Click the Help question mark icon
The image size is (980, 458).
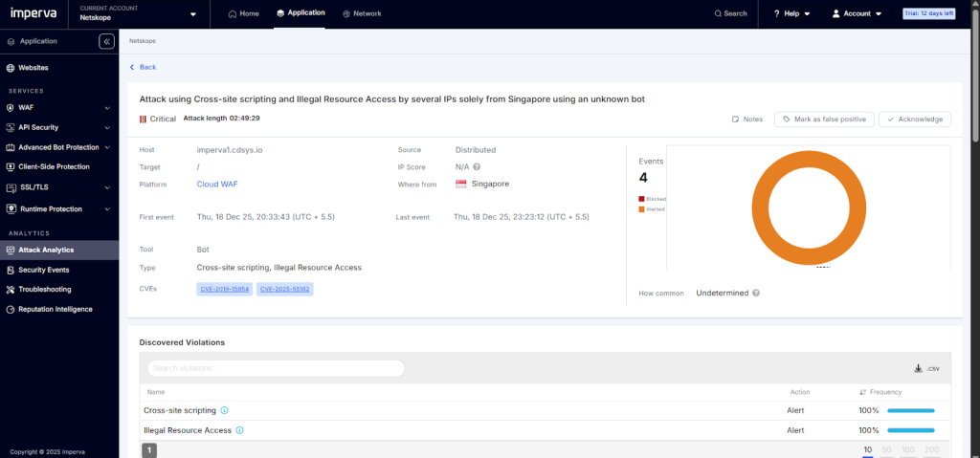click(x=777, y=13)
